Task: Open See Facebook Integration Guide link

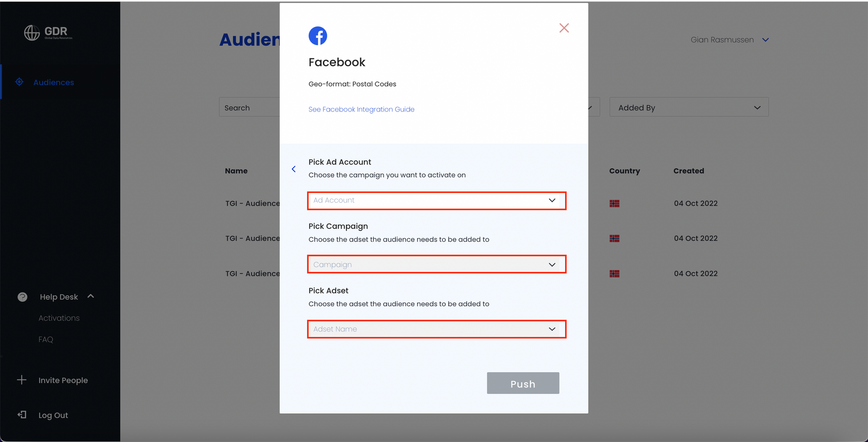Action: pyautogui.click(x=362, y=109)
